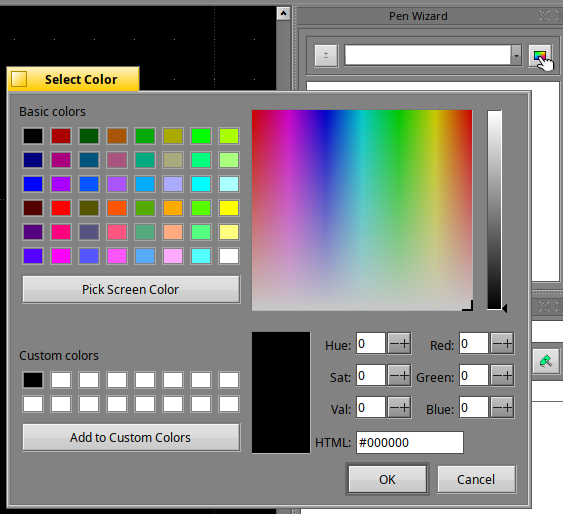Select the pure red basic color swatch
The height and width of the screenshot is (514, 563).
click(61, 208)
